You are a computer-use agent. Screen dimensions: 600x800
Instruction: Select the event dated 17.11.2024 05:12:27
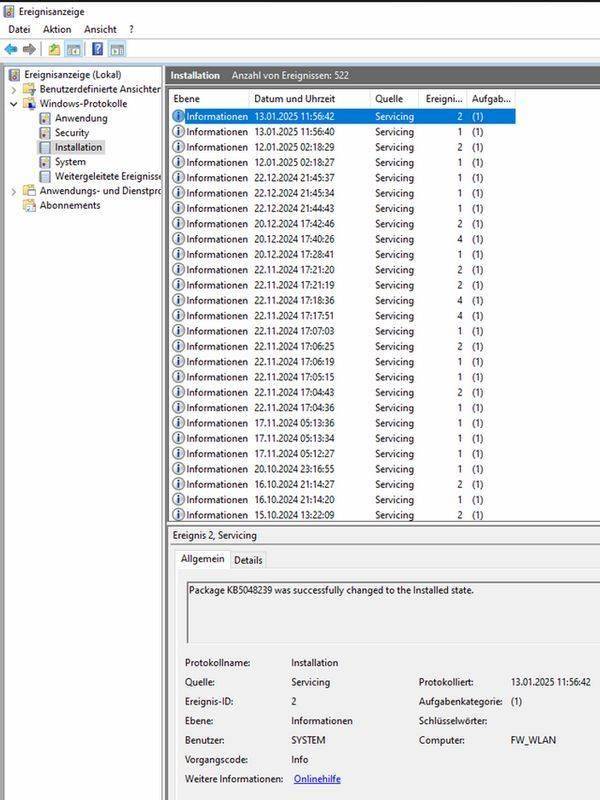pyautogui.click(x=343, y=453)
